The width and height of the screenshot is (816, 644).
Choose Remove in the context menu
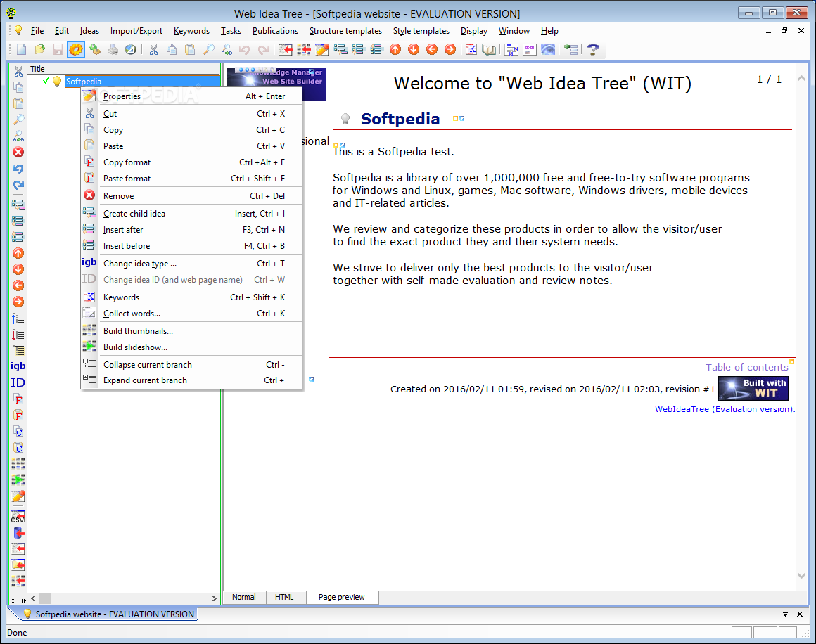tap(191, 196)
